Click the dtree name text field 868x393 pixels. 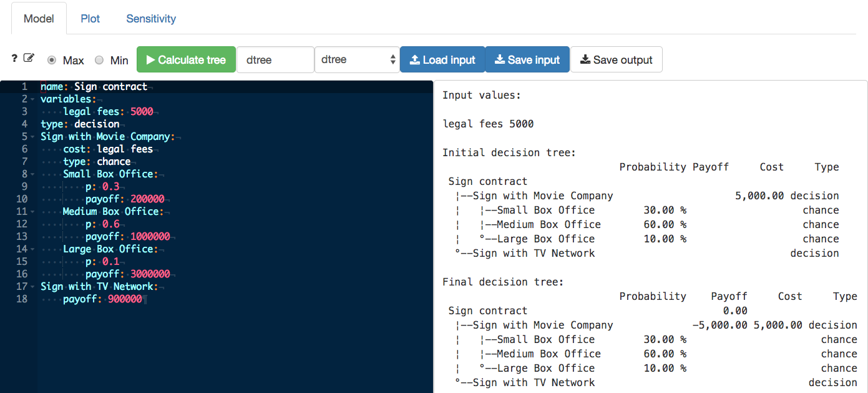[x=275, y=60]
